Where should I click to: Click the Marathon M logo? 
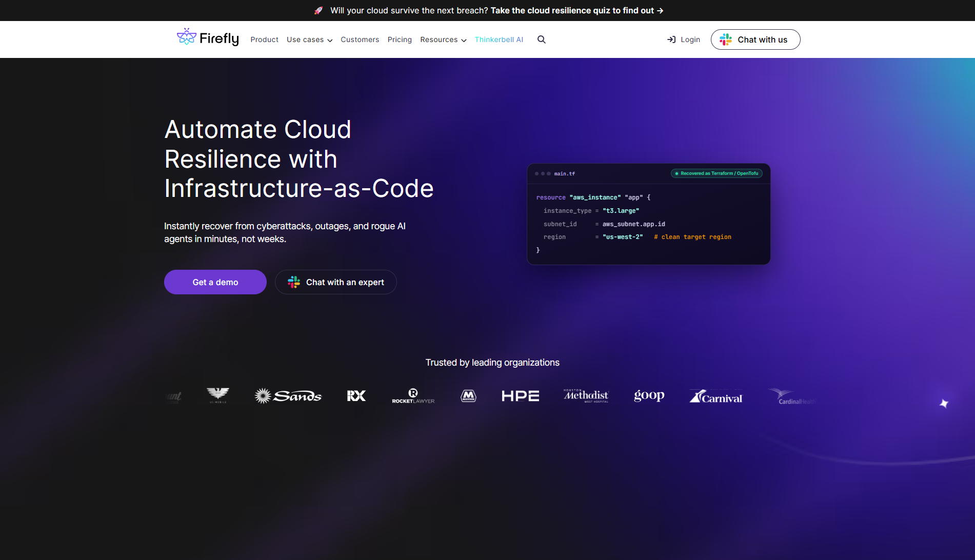pos(468,396)
